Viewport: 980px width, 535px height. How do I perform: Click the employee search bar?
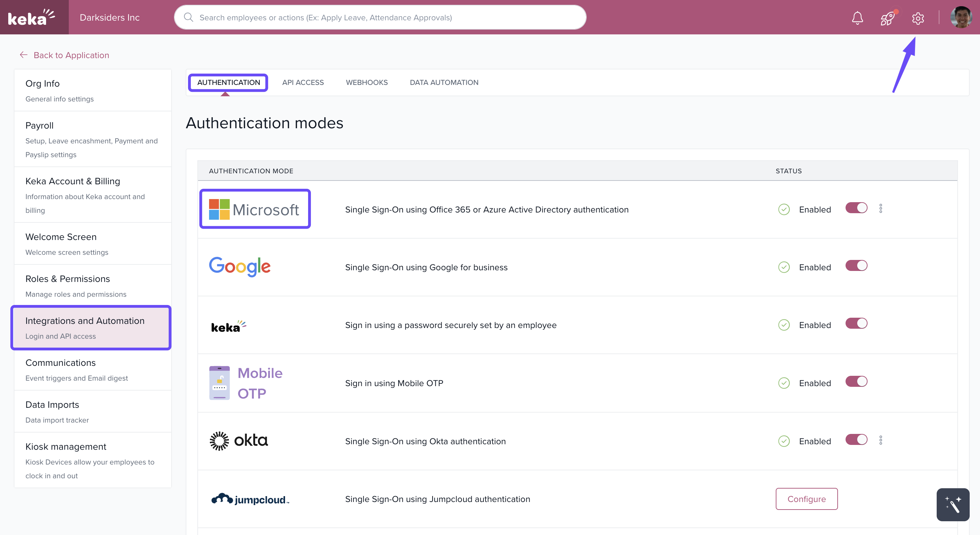pos(380,17)
